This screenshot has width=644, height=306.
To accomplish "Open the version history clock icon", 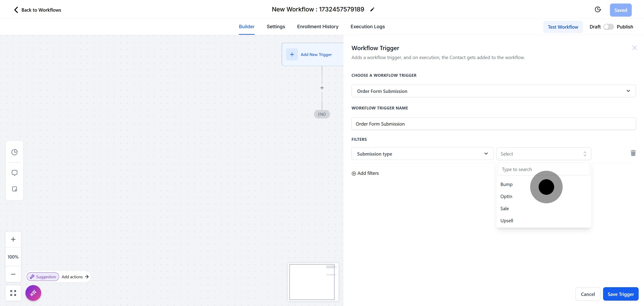I will [x=597, y=9].
